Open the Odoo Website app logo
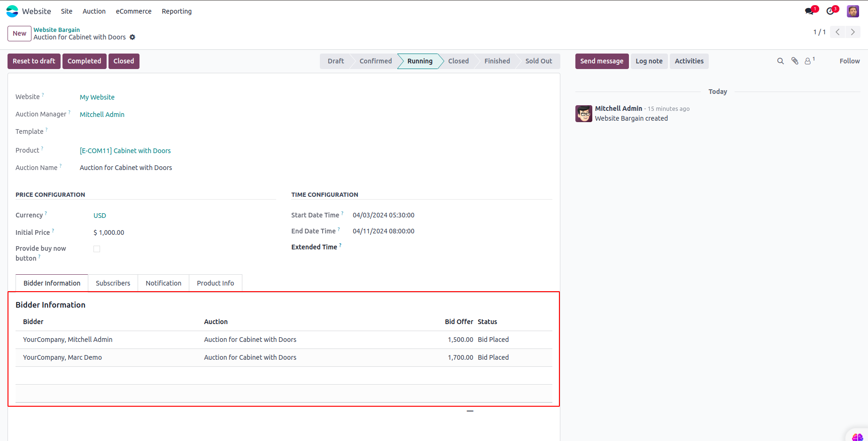 (x=12, y=11)
